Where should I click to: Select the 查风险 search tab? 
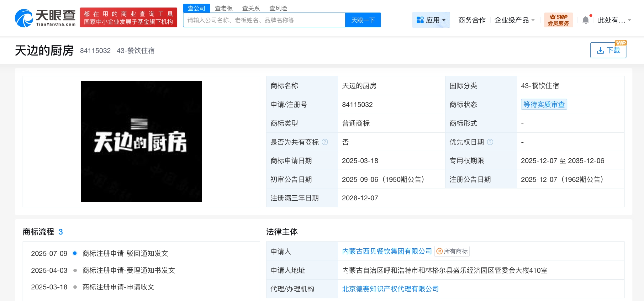click(278, 8)
